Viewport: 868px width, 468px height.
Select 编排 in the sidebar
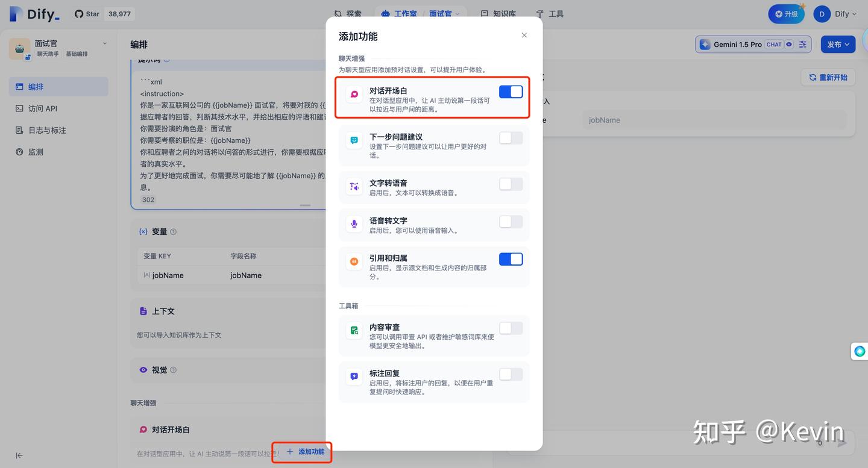click(x=58, y=87)
